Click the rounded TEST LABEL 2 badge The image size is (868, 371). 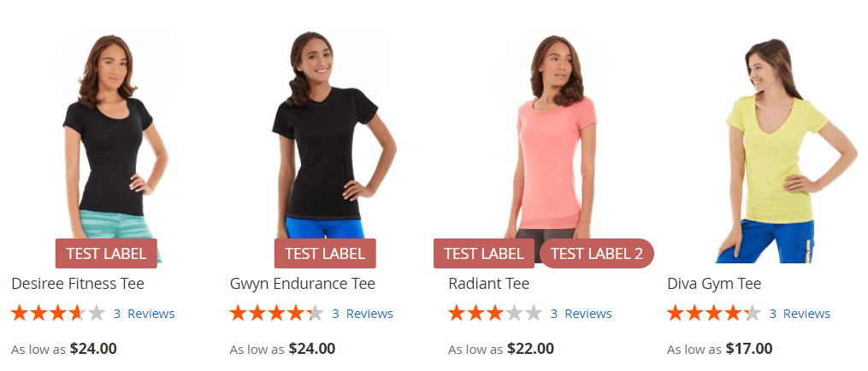(597, 254)
